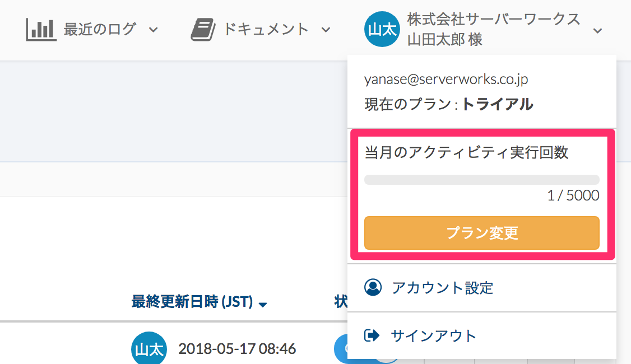The width and height of the screenshot is (631, 364).
Task: Click the orange プラン変更 button
Action: click(482, 233)
